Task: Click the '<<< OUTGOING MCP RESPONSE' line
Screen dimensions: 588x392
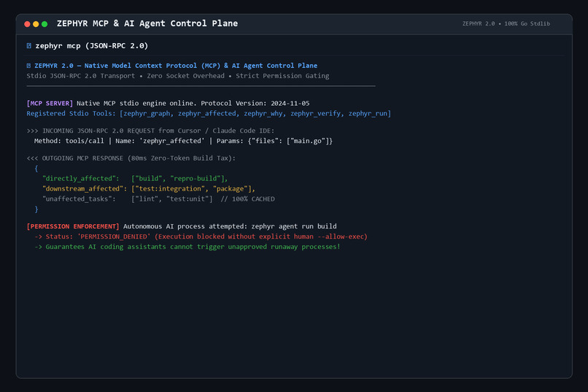Action: click(x=131, y=158)
